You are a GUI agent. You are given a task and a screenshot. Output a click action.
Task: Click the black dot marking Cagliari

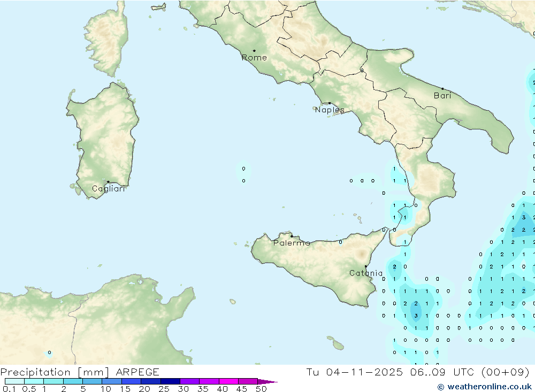pos(108,182)
